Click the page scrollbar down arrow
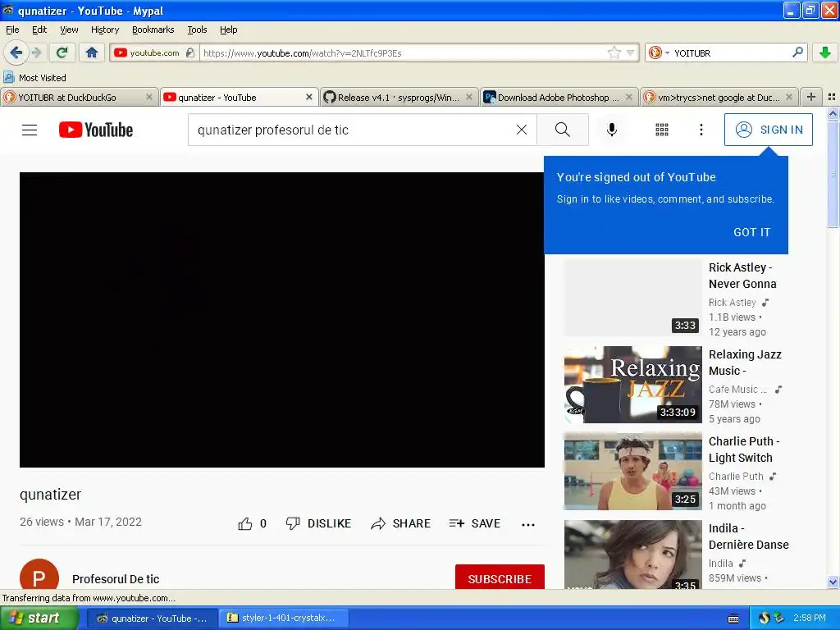This screenshot has width=840, height=630. [x=833, y=582]
